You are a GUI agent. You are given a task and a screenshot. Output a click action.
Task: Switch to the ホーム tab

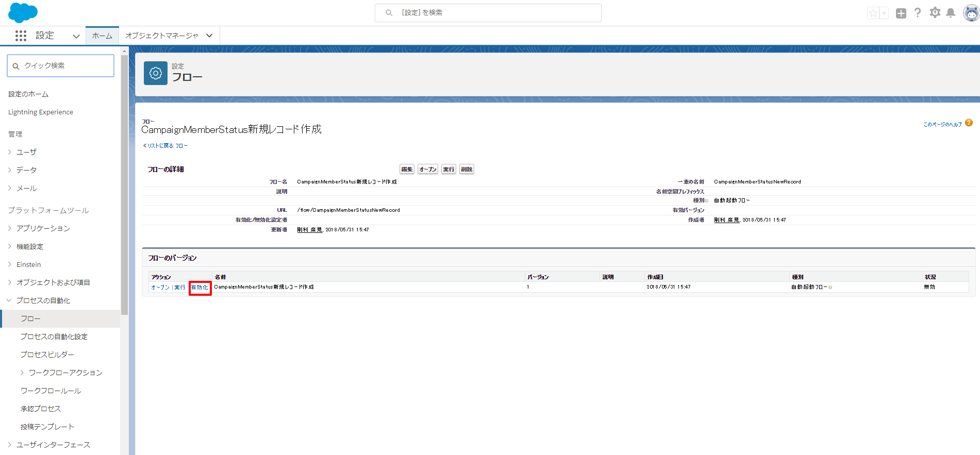click(102, 36)
